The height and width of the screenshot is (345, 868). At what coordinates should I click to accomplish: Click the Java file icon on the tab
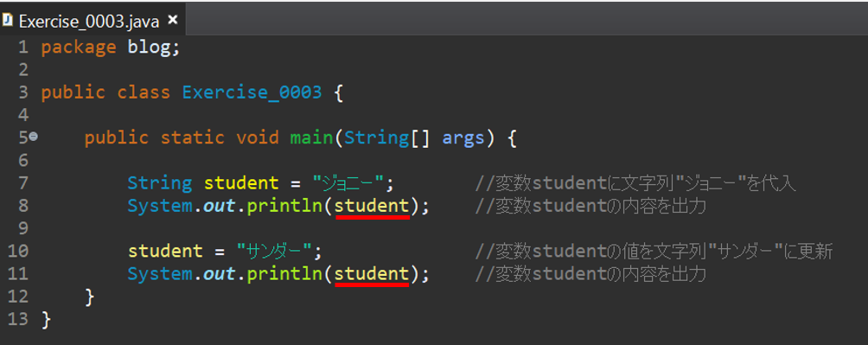[7, 21]
